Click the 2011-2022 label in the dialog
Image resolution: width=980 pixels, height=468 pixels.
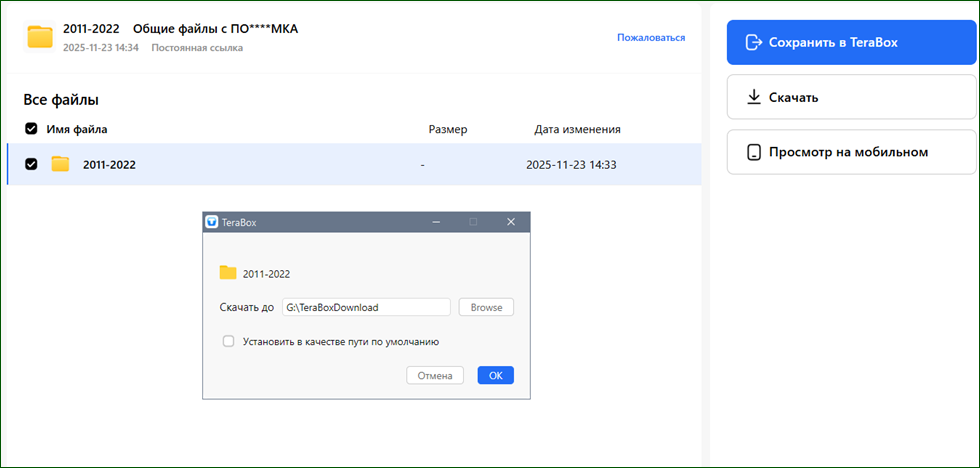[x=266, y=274]
